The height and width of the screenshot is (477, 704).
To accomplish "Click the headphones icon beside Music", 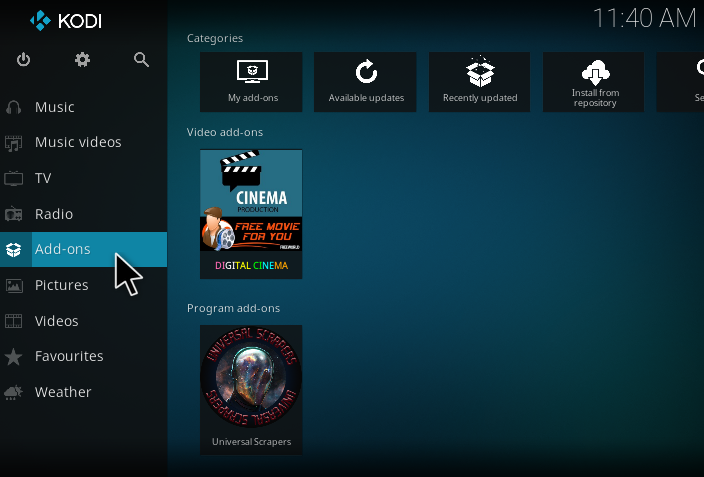I will click(x=13, y=107).
